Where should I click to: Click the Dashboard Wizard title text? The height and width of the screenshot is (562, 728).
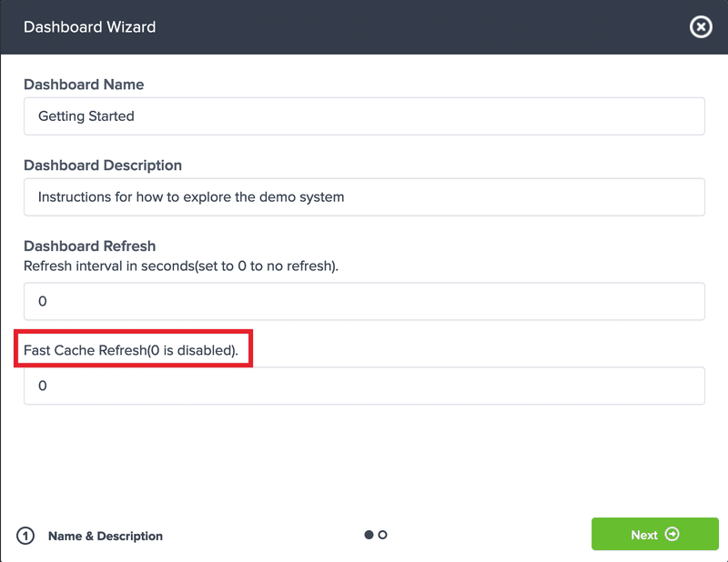tap(89, 27)
